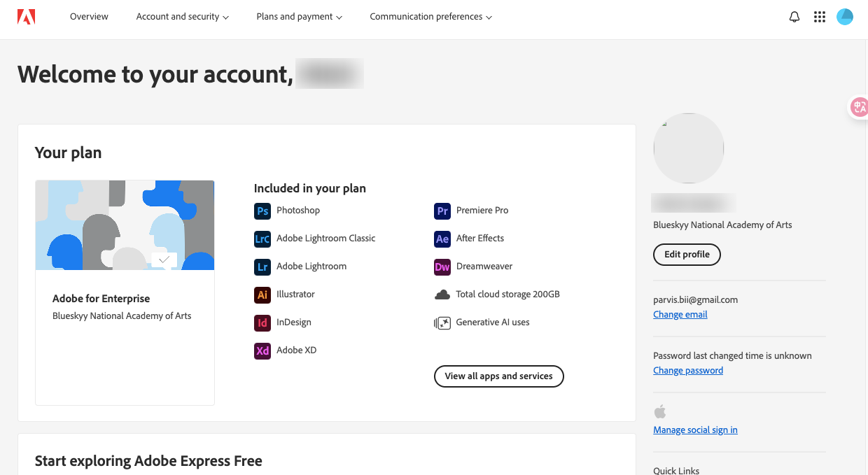Click the parvis.bii@gmail.com email text
The width and height of the screenshot is (868, 475).
[x=696, y=300]
